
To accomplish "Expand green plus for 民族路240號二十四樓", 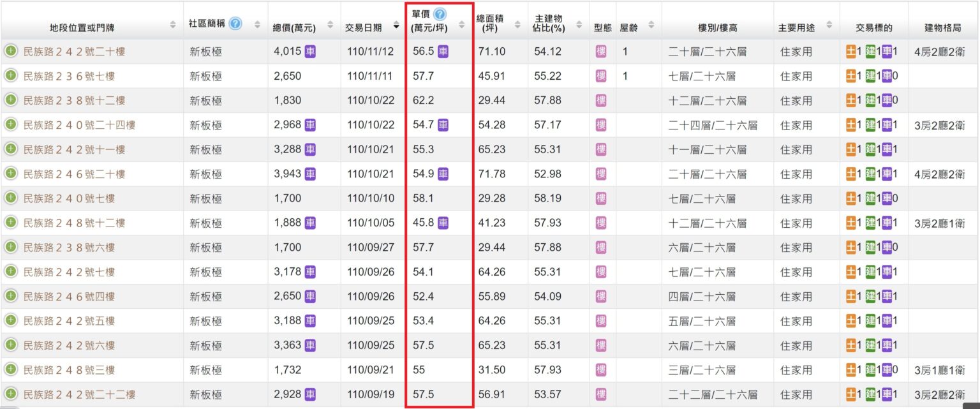I will 11,124.
